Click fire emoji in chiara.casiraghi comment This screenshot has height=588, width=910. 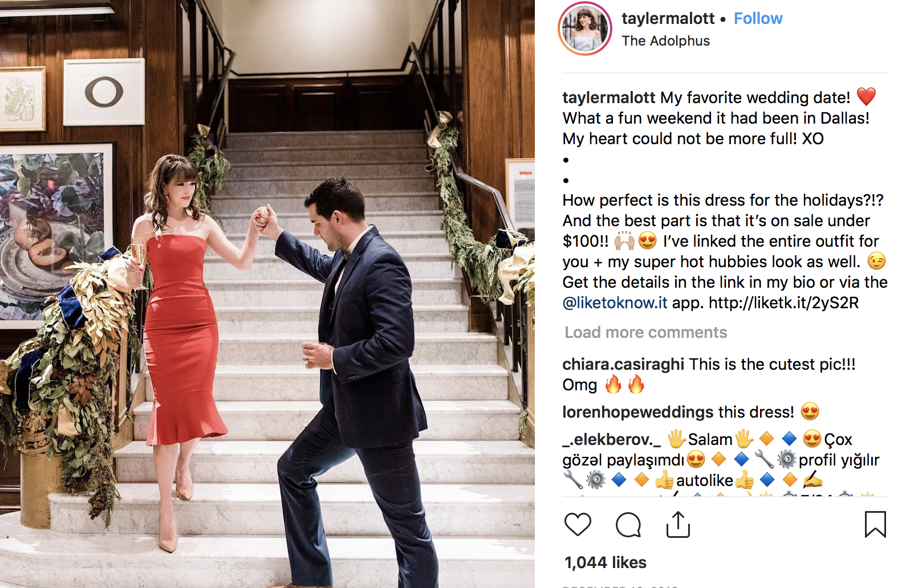(614, 385)
